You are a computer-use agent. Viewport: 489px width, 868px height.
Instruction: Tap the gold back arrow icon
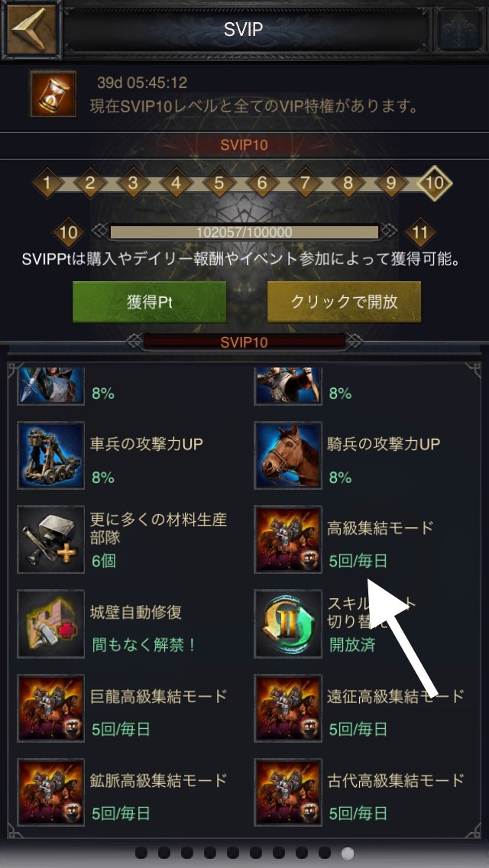(31, 30)
